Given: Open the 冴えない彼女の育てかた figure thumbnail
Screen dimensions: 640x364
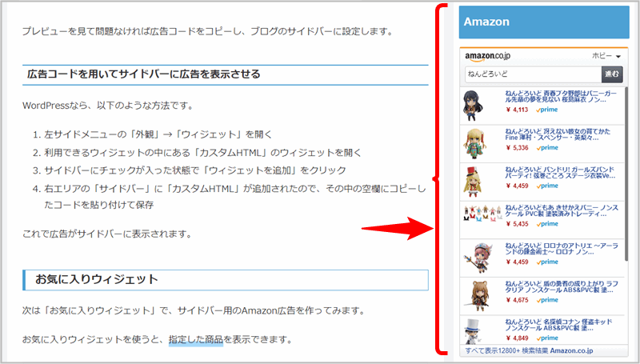Looking at the screenshot, I should click(x=474, y=144).
